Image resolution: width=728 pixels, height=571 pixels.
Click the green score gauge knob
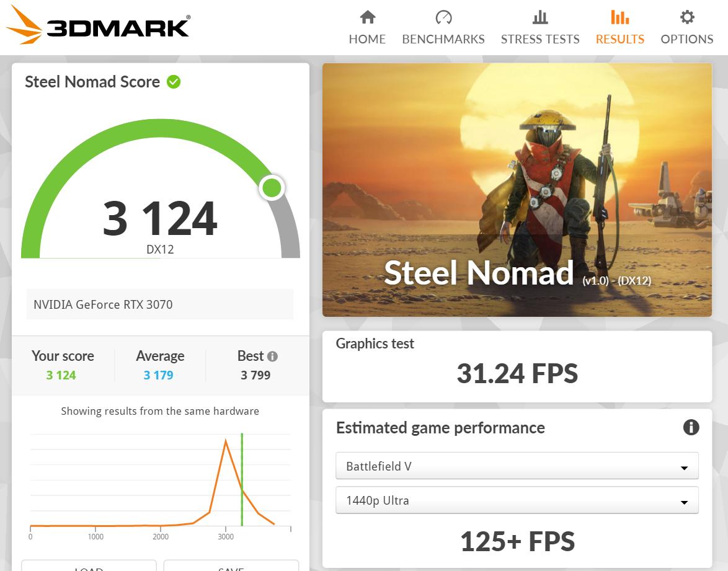pos(272,188)
